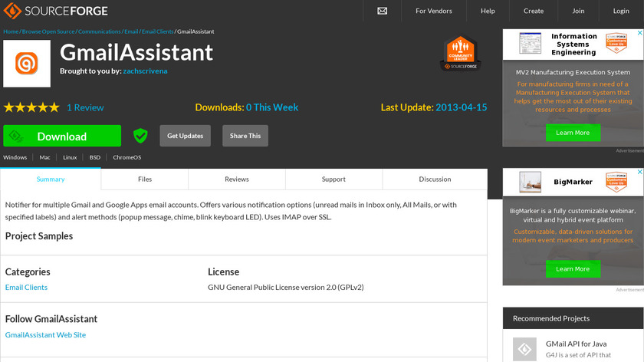The height and width of the screenshot is (362, 644).
Task: Click the green Download button
Action: [x=62, y=136]
